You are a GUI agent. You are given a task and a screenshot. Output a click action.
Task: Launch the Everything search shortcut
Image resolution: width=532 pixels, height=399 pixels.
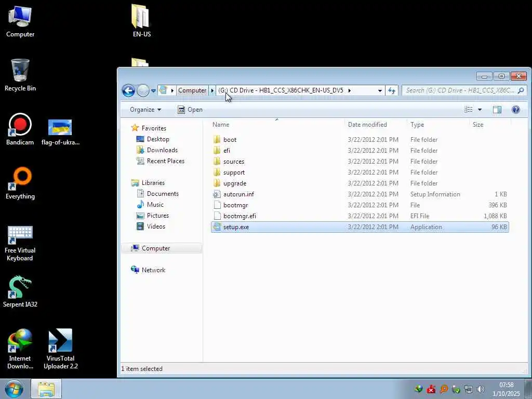pos(20,183)
